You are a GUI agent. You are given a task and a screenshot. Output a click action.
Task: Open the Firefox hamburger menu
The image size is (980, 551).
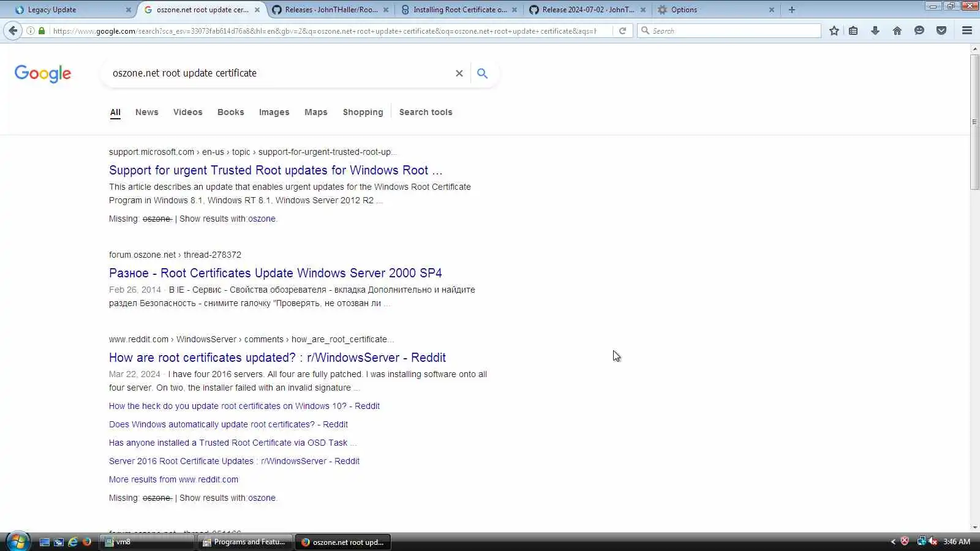point(967,31)
